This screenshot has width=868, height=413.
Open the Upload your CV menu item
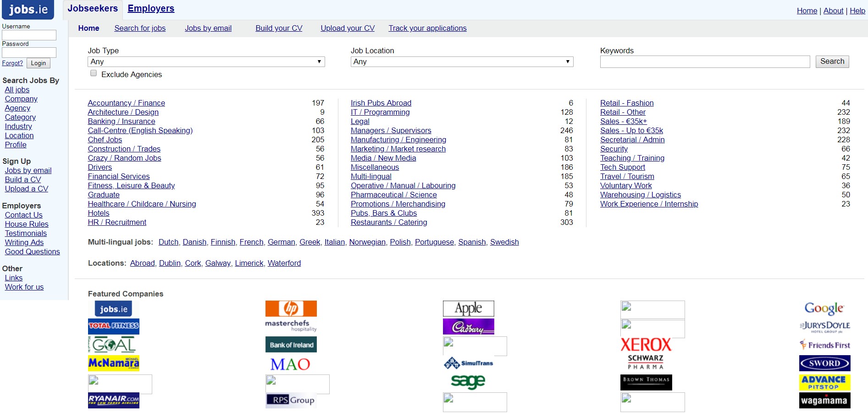348,28
